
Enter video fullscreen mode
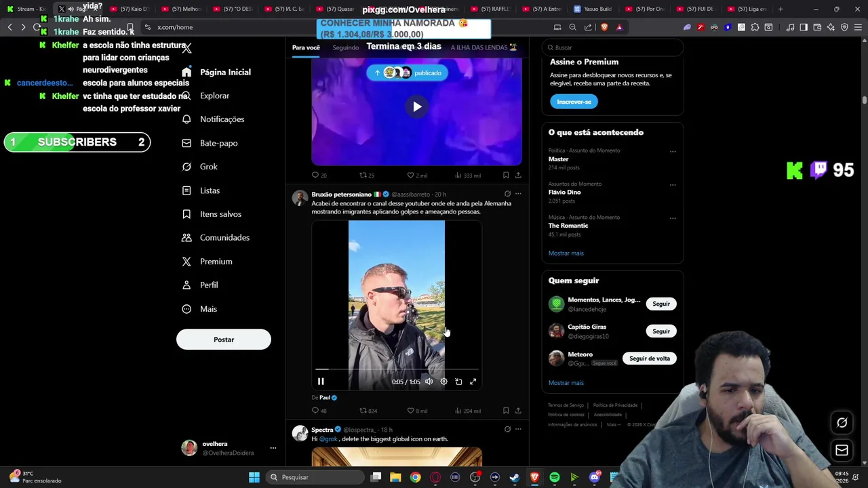pyautogui.click(x=473, y=382)
